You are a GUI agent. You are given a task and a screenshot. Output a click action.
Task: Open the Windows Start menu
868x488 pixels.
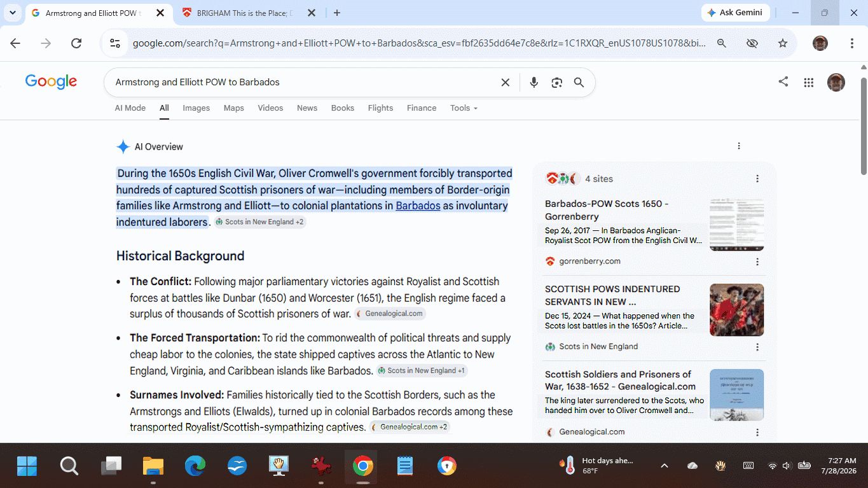coord(27,466)
